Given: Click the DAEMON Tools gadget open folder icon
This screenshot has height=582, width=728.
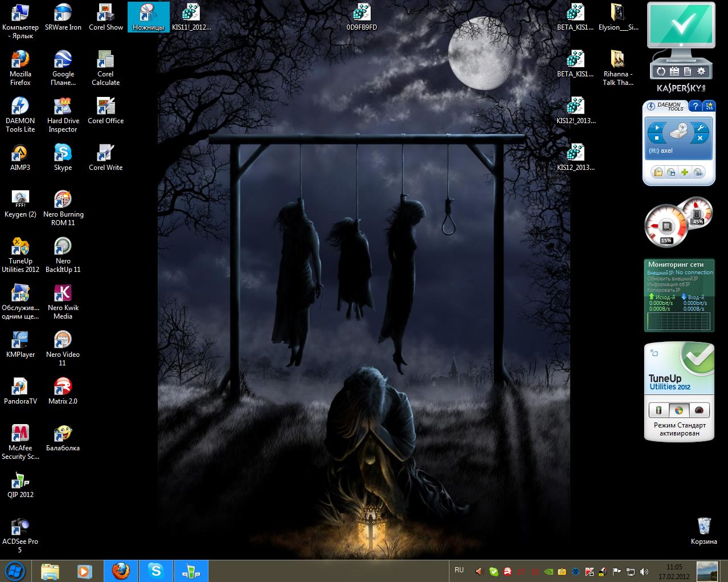Looking at the screenshot, I should tap(658, 172).
